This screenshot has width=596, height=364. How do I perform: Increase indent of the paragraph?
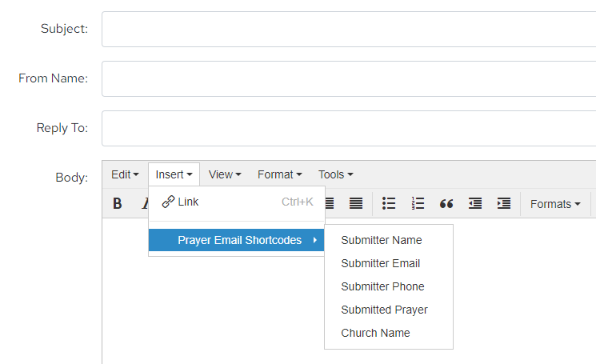[504, 203]
